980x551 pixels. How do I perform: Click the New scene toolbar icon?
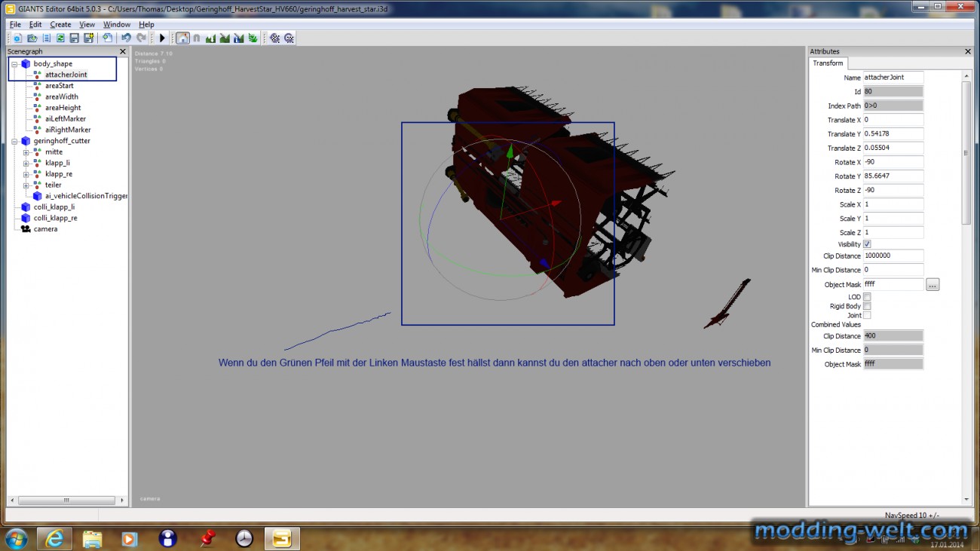pos(17,38)
